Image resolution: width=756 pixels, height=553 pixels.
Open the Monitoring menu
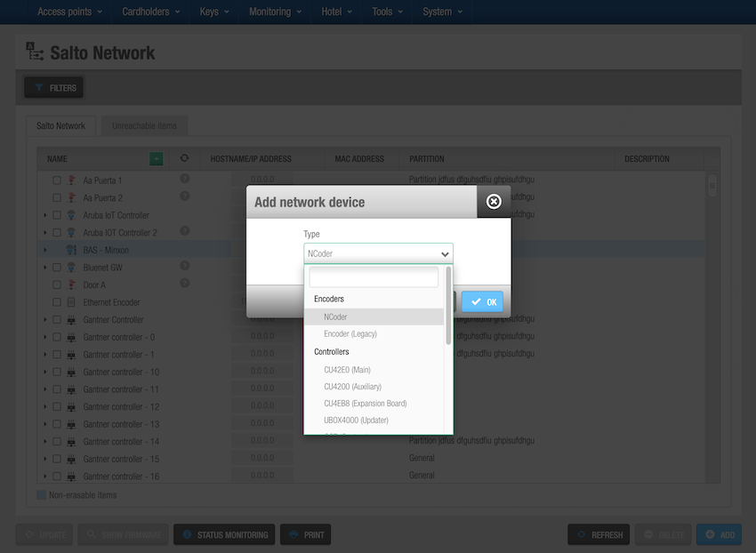click(x=276, y=12)
